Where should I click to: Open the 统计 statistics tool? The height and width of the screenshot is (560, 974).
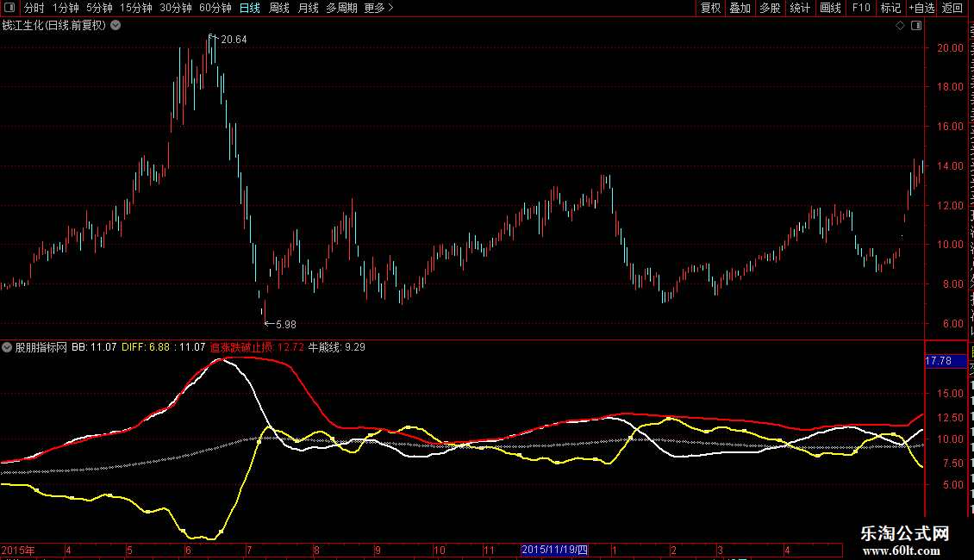tap(800, 8)
